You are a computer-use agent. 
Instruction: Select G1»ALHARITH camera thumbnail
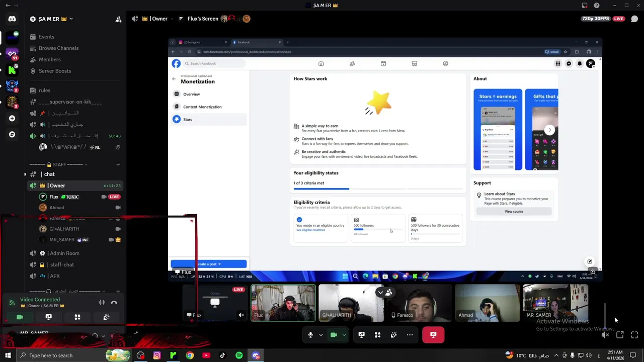click(351, 303)
